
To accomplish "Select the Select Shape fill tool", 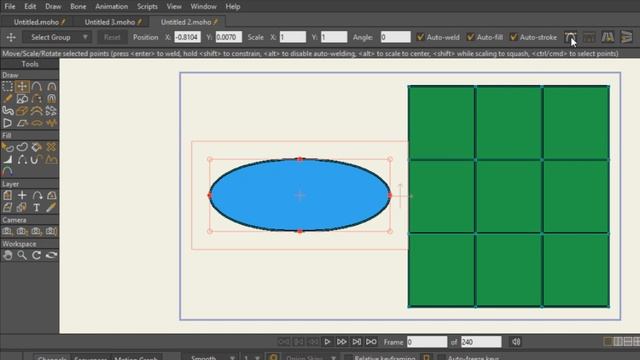I will (7, 147).
